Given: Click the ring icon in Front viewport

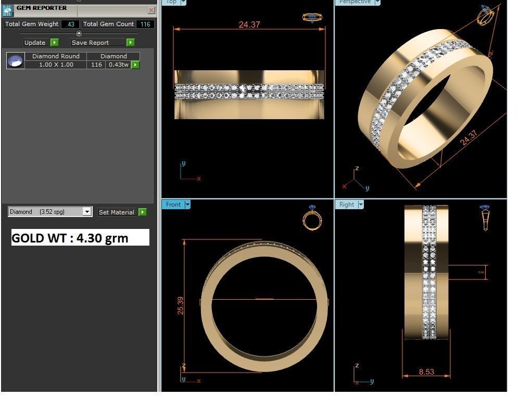Looking at the screenshot, I should pyautogui.click(x=312, y=218).
